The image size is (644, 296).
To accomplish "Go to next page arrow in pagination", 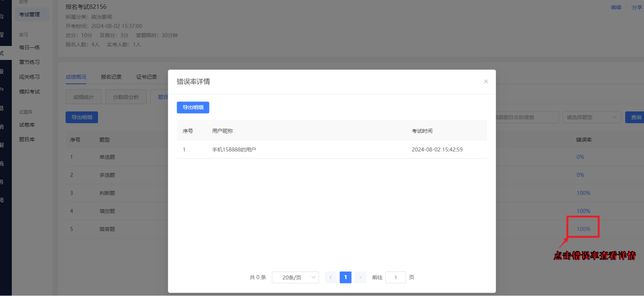I will [x=360, y=277].
